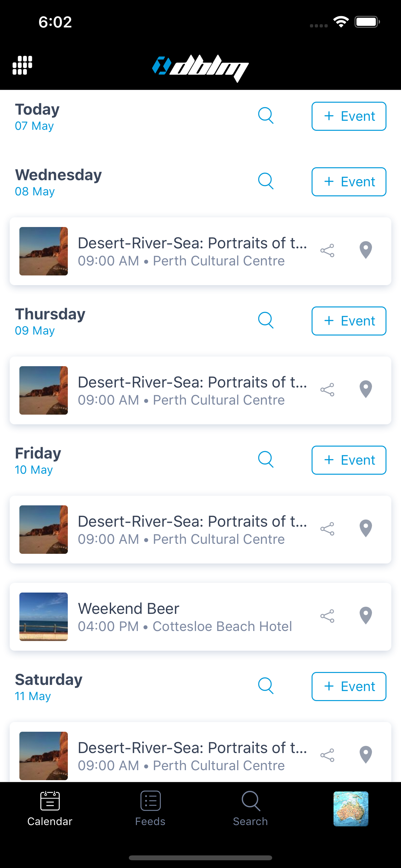Show location pin for Thursday's Desert-River-Sea event
The width and height of the screenshot is (401, 868).
point(365,389)
